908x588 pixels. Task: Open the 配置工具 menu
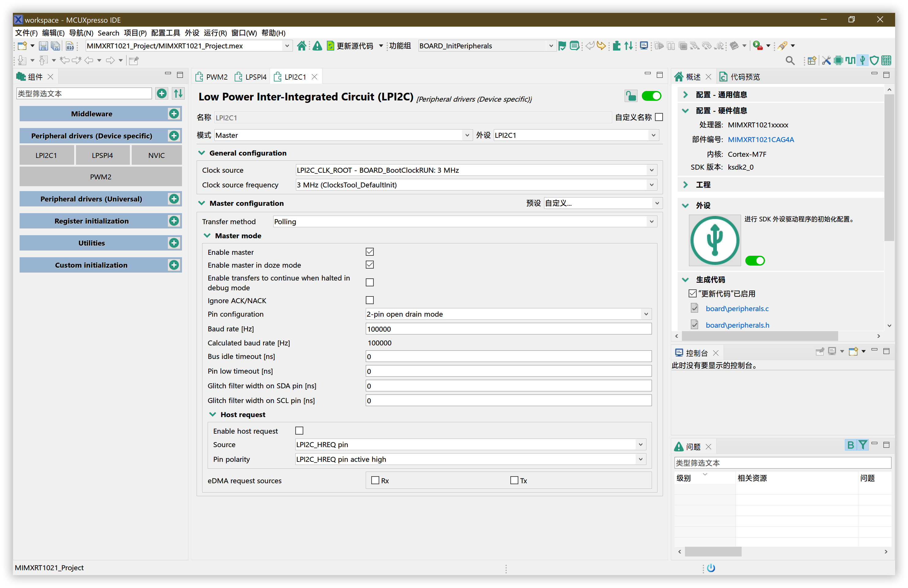coord(165,33)
